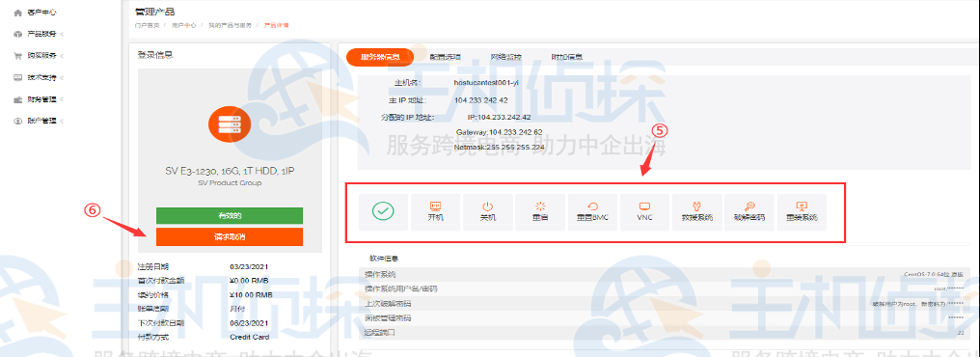Click the green checkmark status icon

click(383, 212)
